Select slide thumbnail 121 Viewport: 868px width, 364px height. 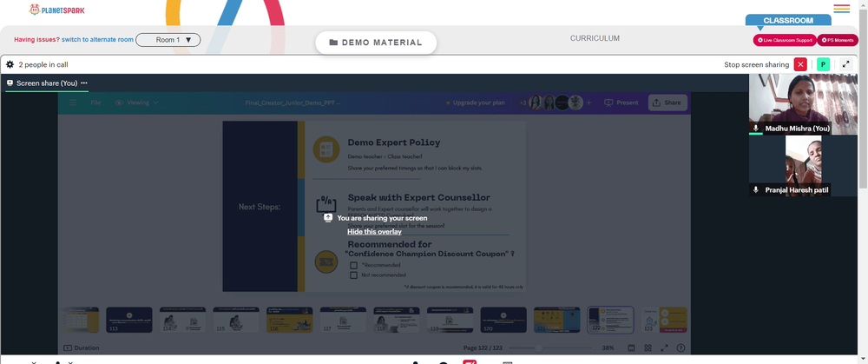pyautogui.click(x=557, y=320)
